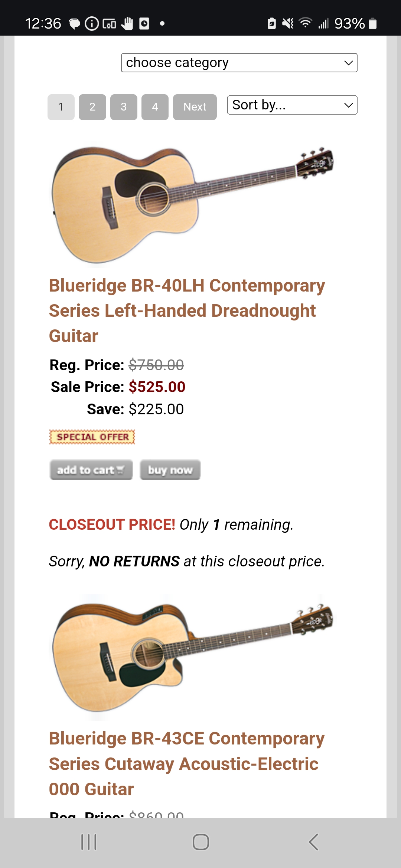Add the BR-40LH guitar to cart

(91, 470)
